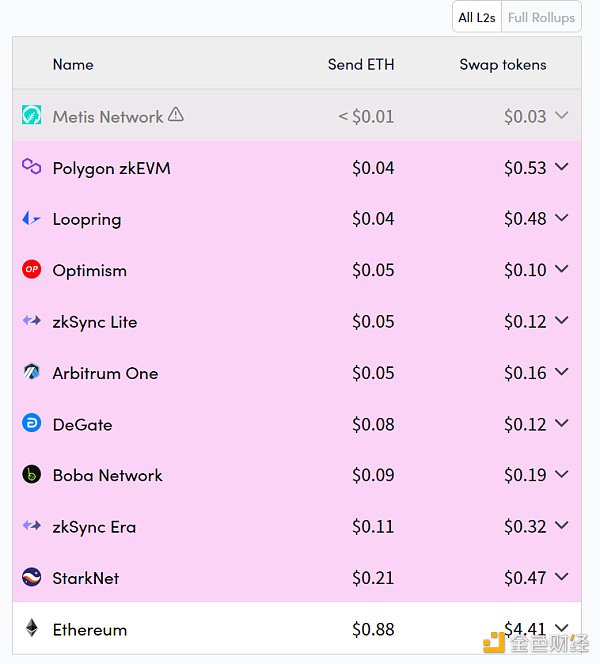
Task: Expand the Polygon zkEVM row chevron
Action: (561, 167)
